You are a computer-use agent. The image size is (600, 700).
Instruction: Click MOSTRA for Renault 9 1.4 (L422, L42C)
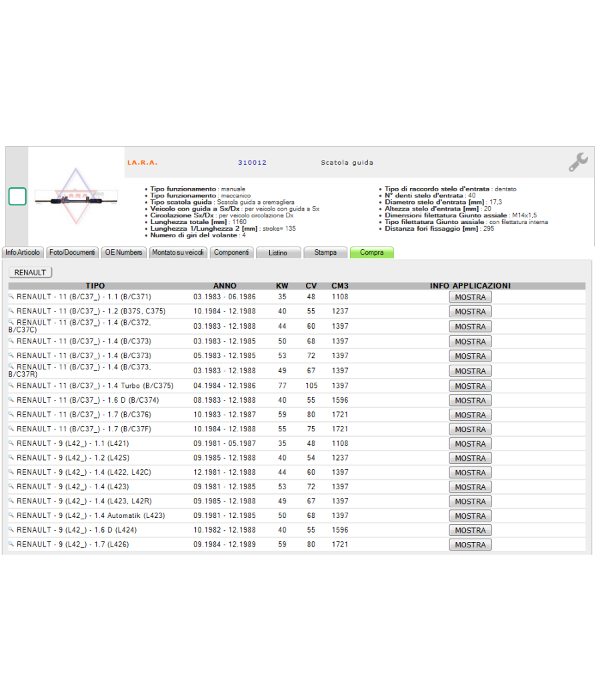(x=470, y=473)
